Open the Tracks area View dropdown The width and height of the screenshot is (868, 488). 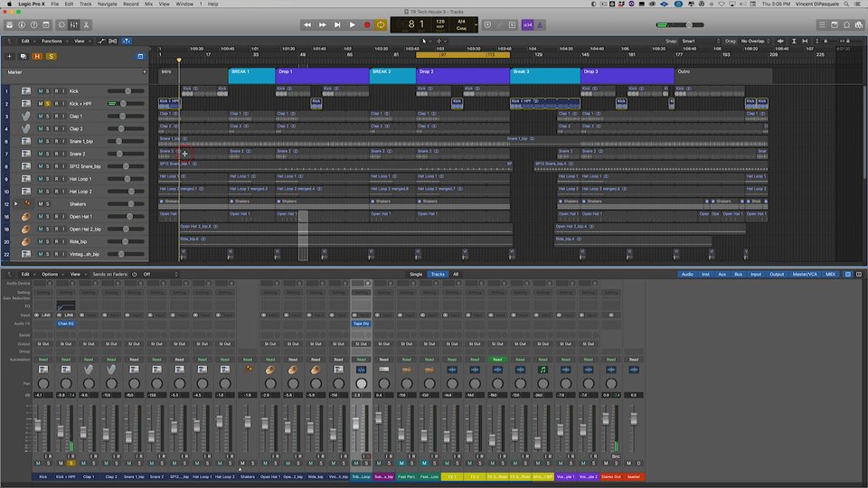coord(81,41)
